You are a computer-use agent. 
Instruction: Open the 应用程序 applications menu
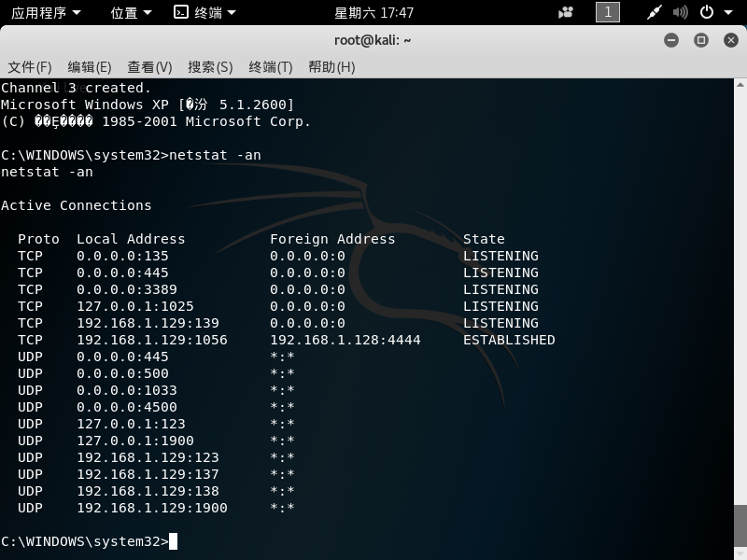tap(46, 13)
